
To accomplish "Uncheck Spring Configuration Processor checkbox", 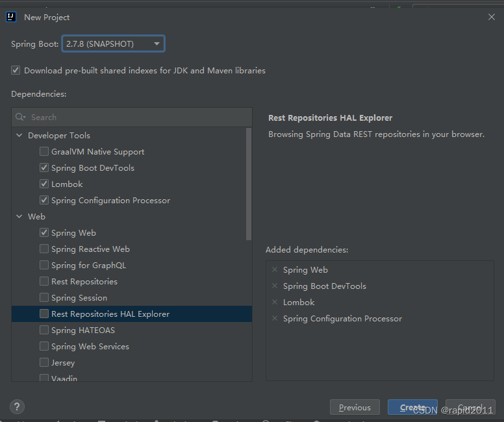I will pyautogui.click(x=44, y=200).
